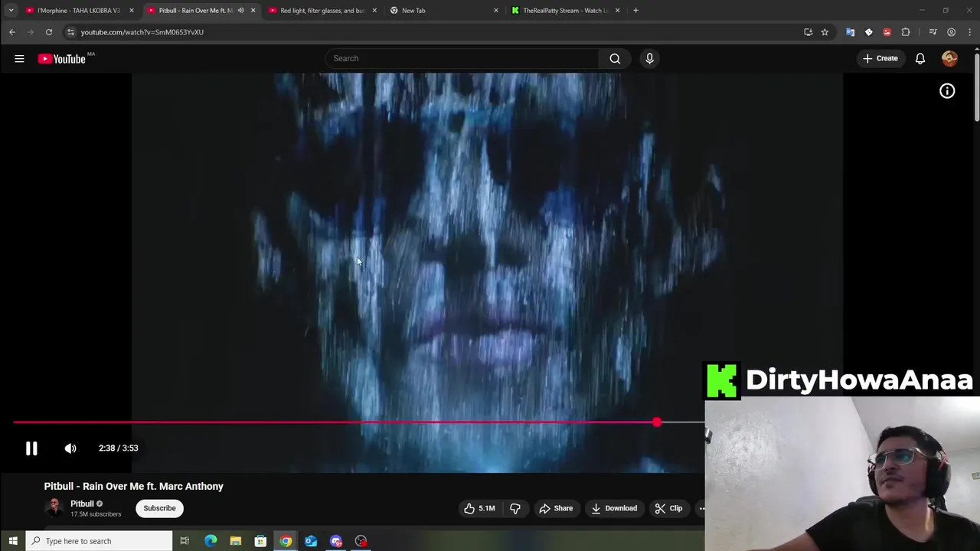This screenshot has width=980, height=551.
Task: Focus the YouTube search field
Action: point(462,58)
